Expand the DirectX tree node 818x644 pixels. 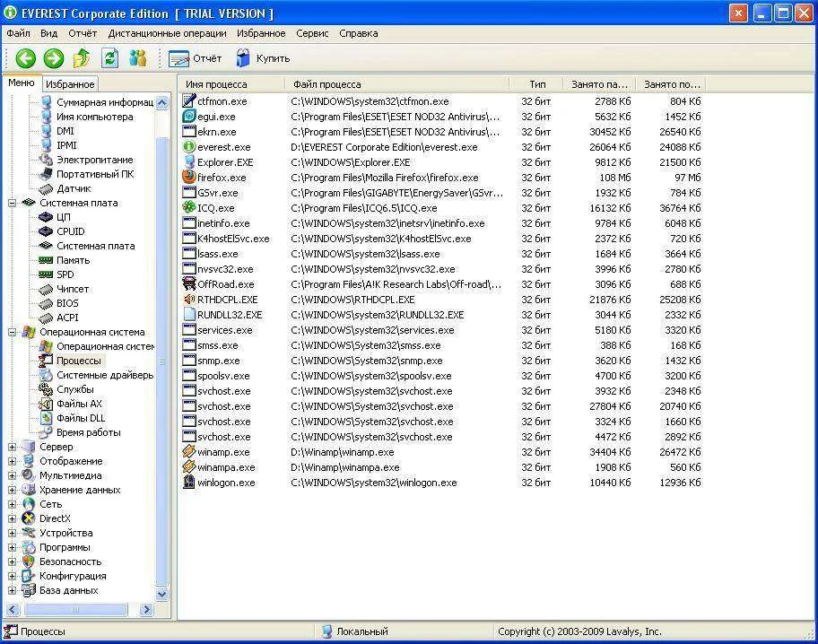(x=12, y=518)
